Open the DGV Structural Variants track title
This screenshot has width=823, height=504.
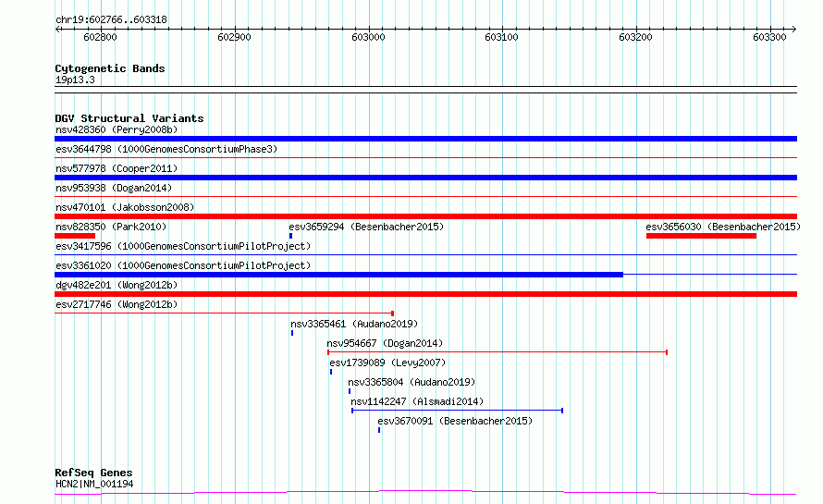click(x=129, y=118)
